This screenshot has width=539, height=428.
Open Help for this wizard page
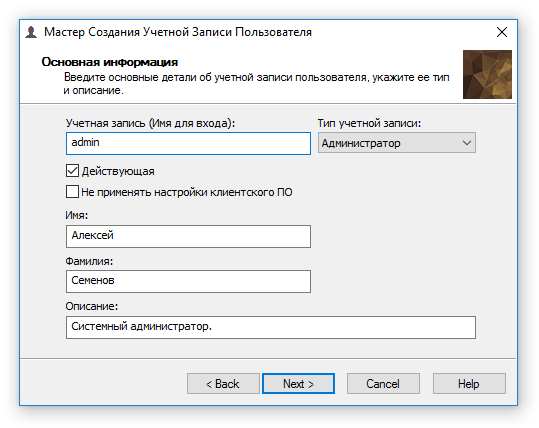[x=469, y=383]
